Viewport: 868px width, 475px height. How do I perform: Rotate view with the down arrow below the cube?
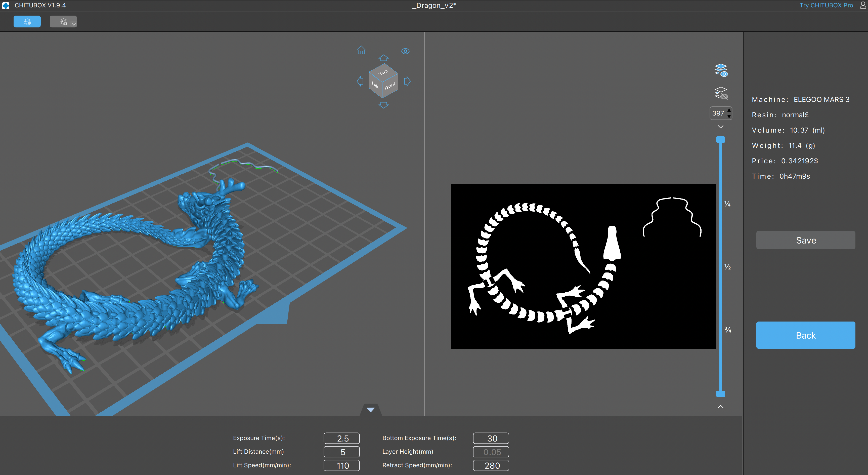pos(383,105)
